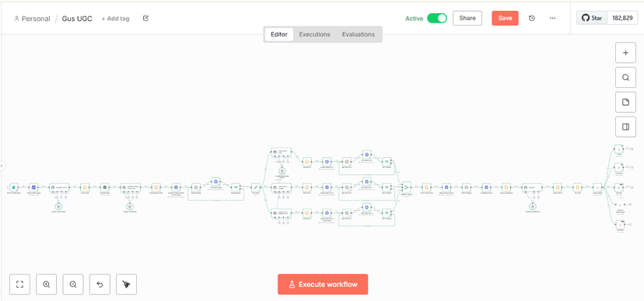Viewport: 644px width, 301px height.
Task: Reset canvas zoom with the undo-arrow icon
Action: [100, 284]
